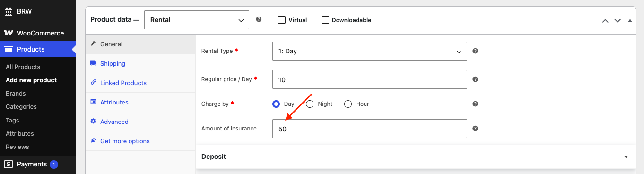Switch to the Linked Products tab
644x174 pixels.
tap(140, 83)
